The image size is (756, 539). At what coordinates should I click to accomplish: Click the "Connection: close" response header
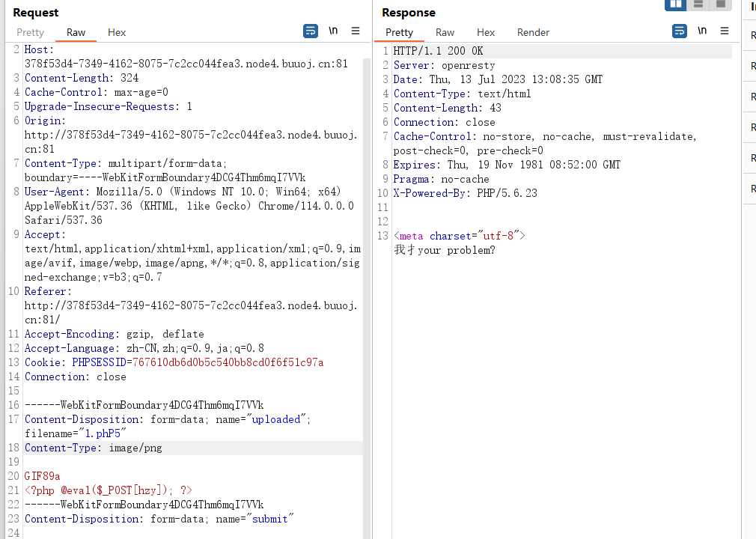[445, 123]
